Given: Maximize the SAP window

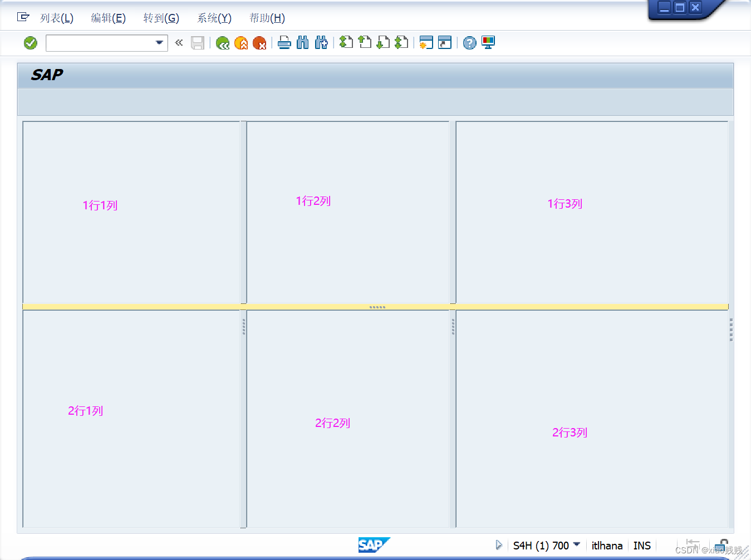Looking at the screenshot, I should coord(680,7).
